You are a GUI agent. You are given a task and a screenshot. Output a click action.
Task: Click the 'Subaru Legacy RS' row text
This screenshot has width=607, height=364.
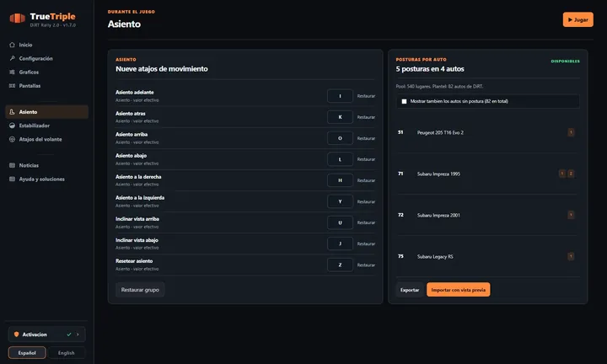435,257
